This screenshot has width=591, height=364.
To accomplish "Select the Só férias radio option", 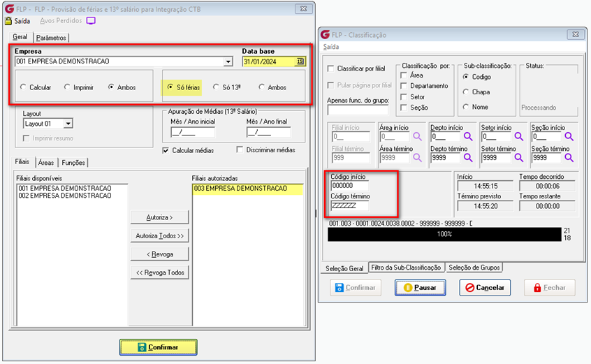I will pos(170,87).
